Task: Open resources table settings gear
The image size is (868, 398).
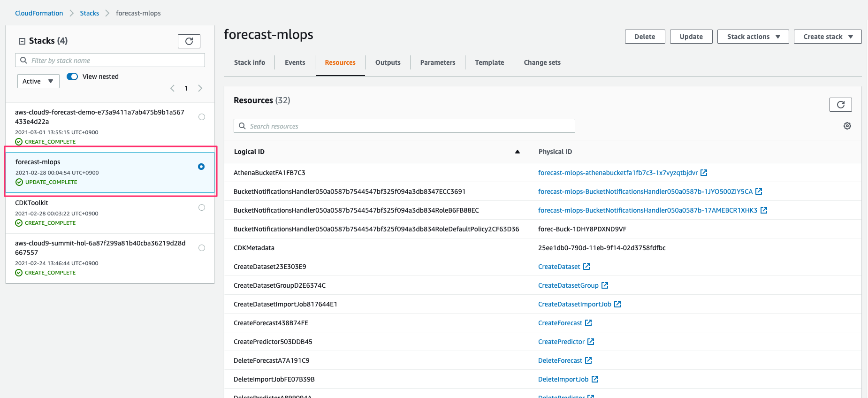Action: point(847,126)
